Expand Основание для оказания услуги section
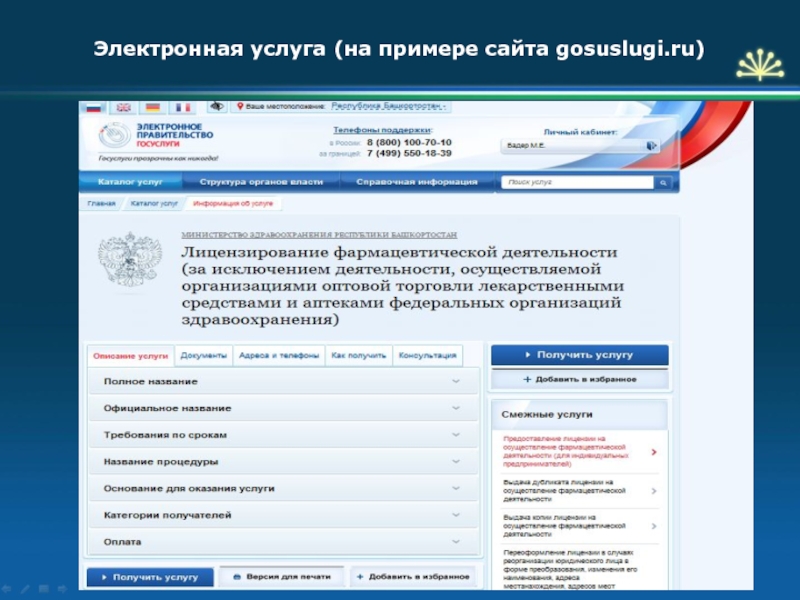This screenshot has width=800, height=600. pos(284,488)
